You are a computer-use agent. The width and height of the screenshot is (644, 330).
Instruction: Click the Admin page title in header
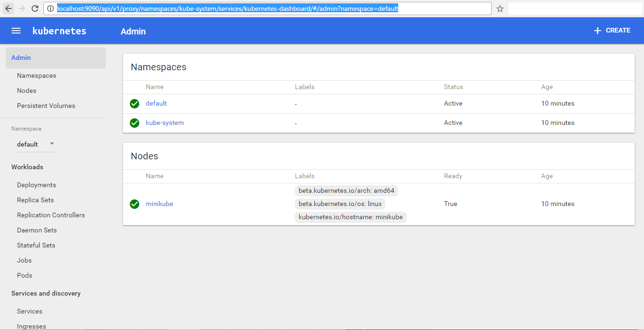pos(133,31)
